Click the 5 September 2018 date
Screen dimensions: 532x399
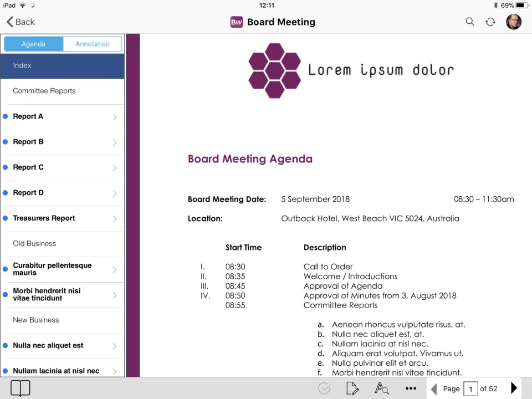(315, 199)
